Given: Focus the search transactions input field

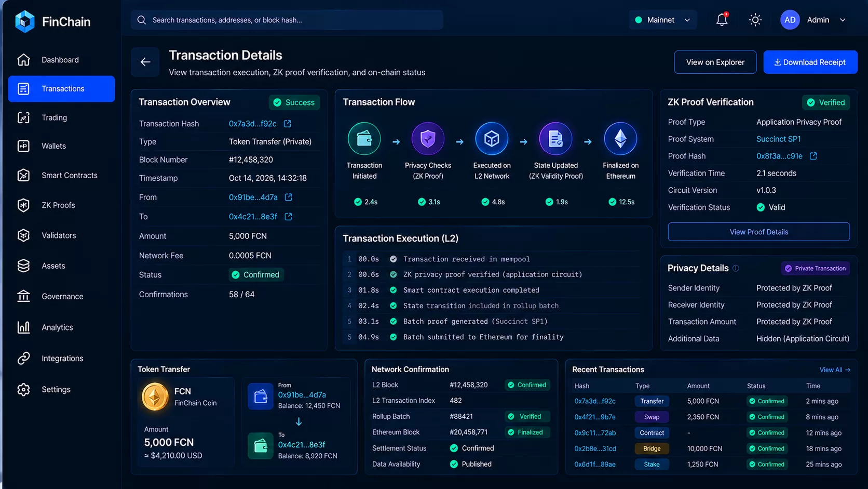Looking at the screenshot, I should tap(287, 20).
